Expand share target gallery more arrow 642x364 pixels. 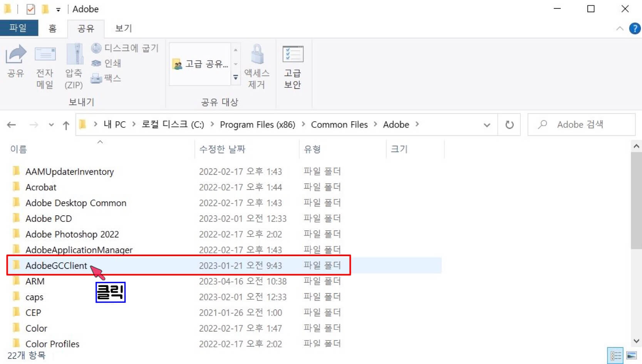[x=236, y=78]
